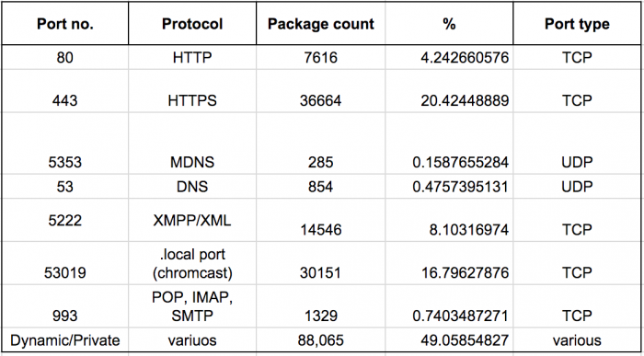Select the MDNS protocol cell

(x=192, y=144)
